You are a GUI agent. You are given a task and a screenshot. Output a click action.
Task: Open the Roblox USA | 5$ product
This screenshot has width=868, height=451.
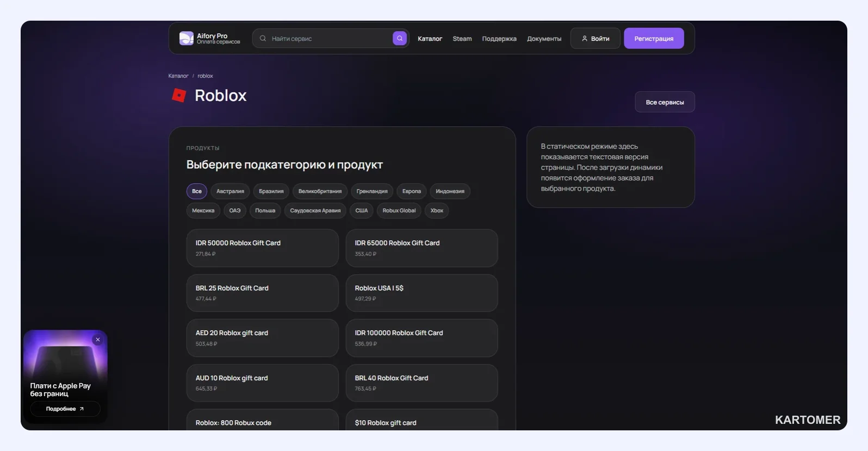click(422, 293)
